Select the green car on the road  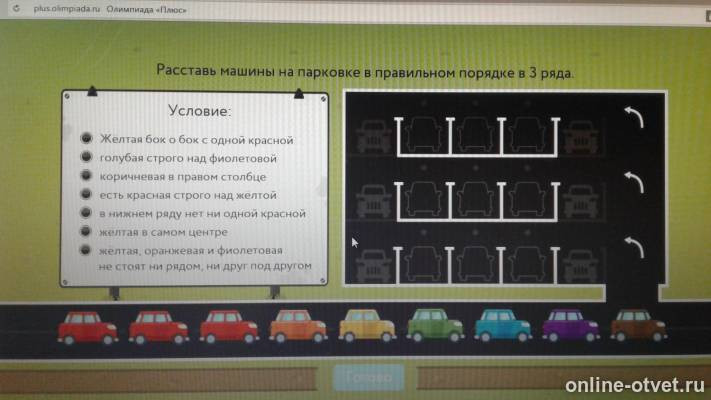pos(435,325)
